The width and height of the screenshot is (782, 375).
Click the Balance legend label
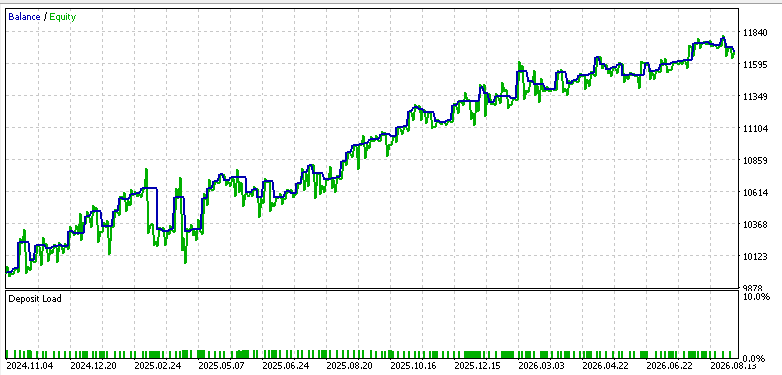click(x=24, y=17)
